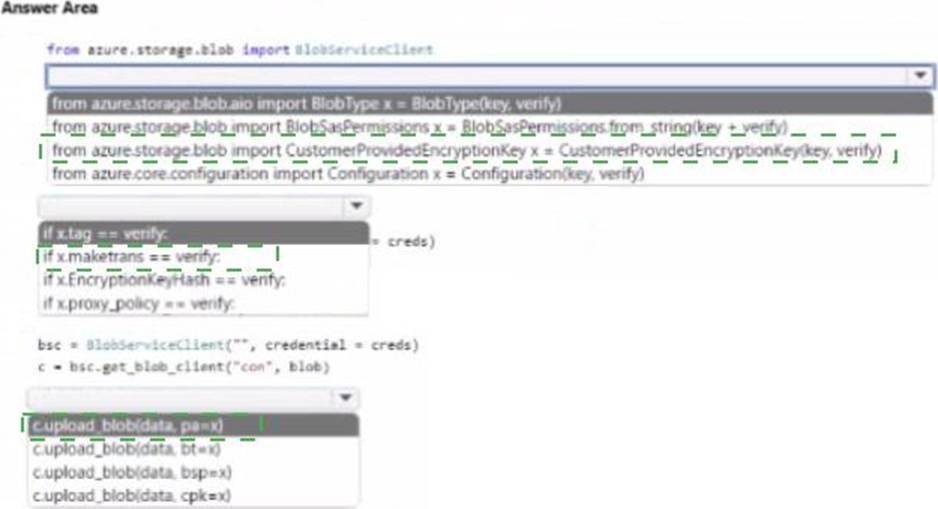
Task: Select 'c.upload_blob(data, bt=x)' option
Action: [x=194, y=449]
